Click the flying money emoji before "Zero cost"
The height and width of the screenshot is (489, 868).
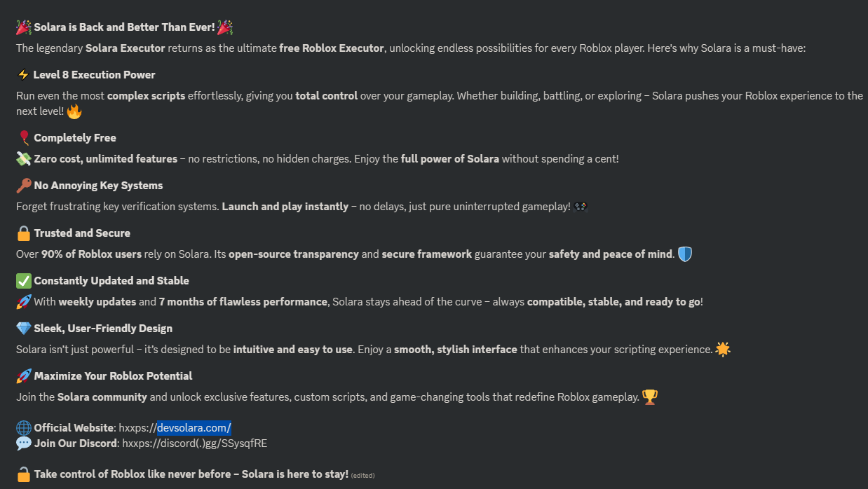coord(24,159)
